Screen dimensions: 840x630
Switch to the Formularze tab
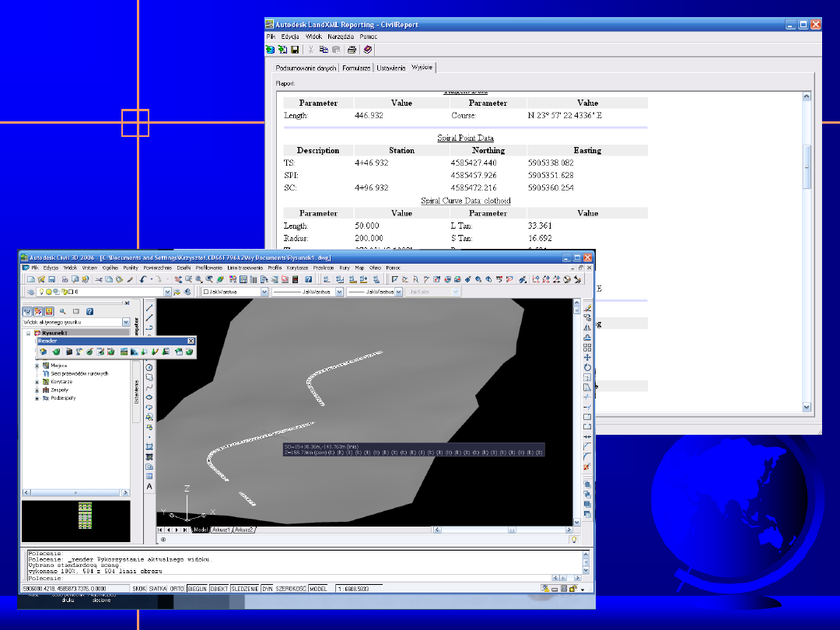pos(357,68)
